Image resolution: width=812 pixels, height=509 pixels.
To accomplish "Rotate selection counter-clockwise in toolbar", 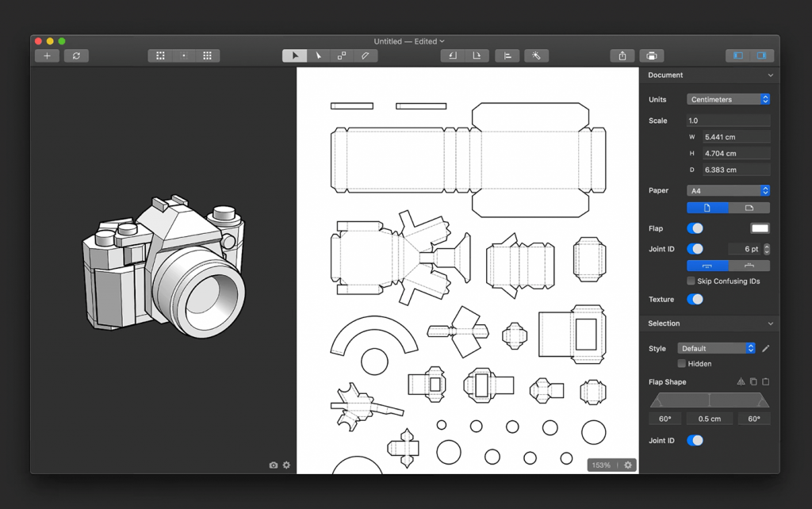I will tap(453, 56).
